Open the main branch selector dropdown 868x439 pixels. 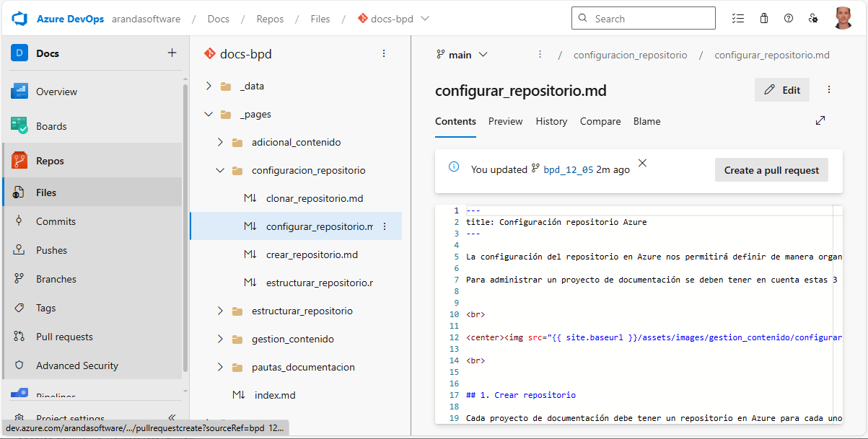[462, 55]
